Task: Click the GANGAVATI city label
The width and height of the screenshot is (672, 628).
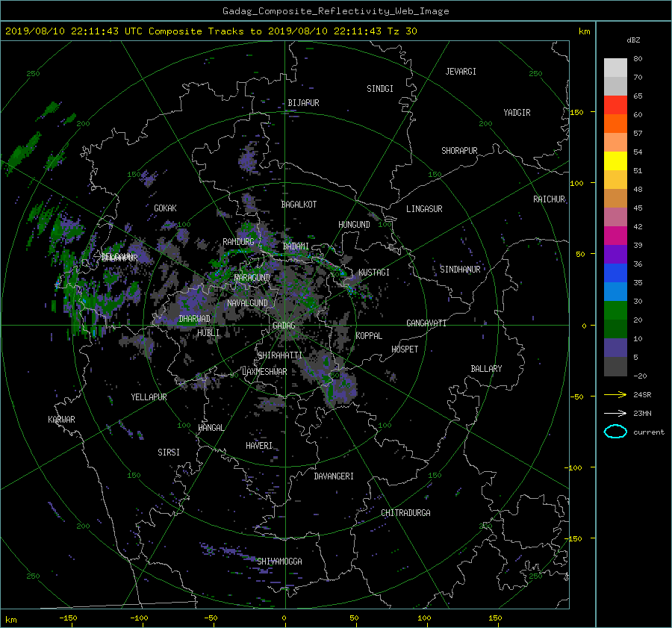Action: tap(426, 323)
